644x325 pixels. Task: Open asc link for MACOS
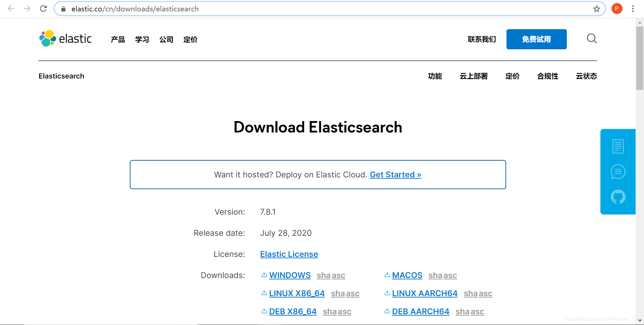[x=450, y=275]
